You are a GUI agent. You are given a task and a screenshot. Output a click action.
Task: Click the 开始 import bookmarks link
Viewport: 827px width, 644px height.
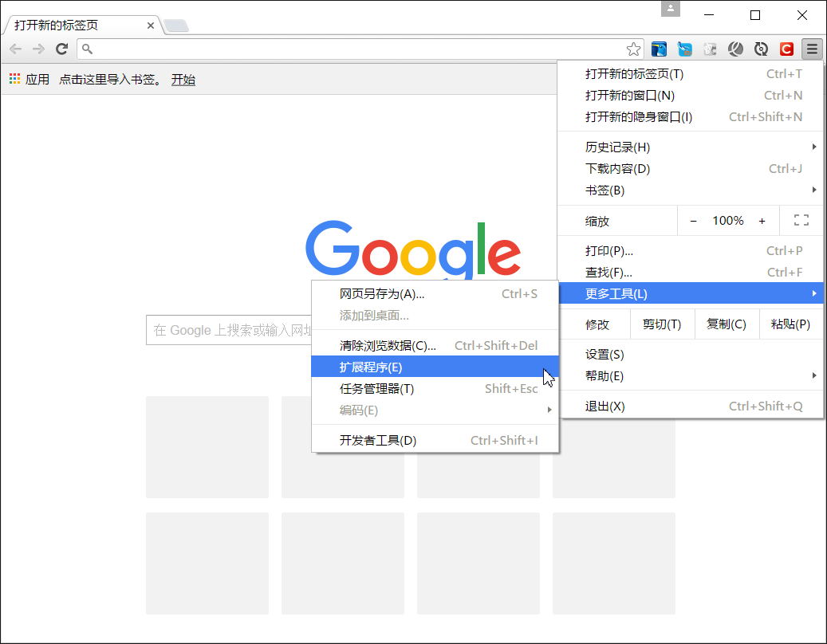click(183, 80)
